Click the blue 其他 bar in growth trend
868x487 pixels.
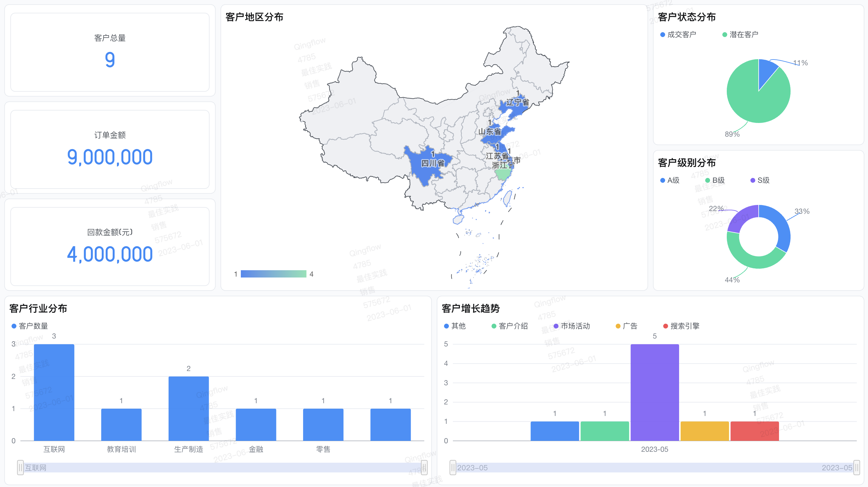coord(555,431)
